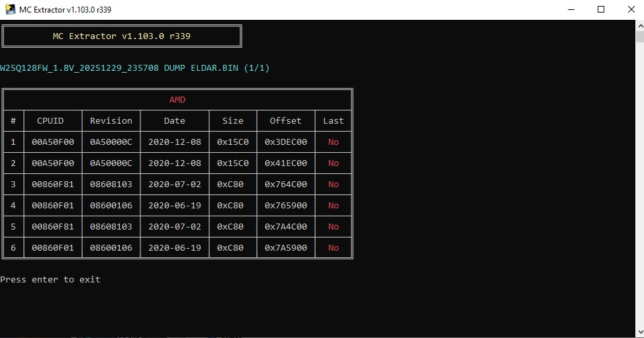Click the Offset column header

(286, 121)
